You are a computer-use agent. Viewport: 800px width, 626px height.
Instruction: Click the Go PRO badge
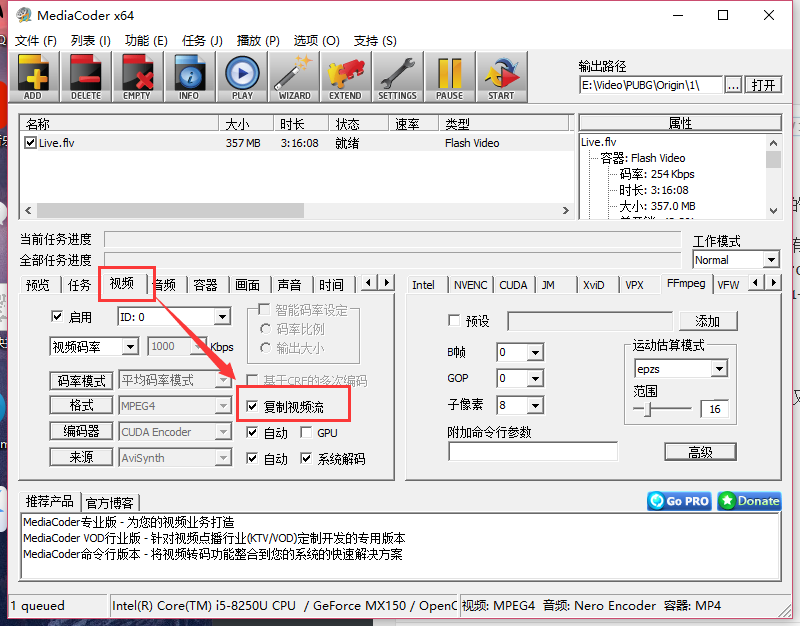point(681,501)
